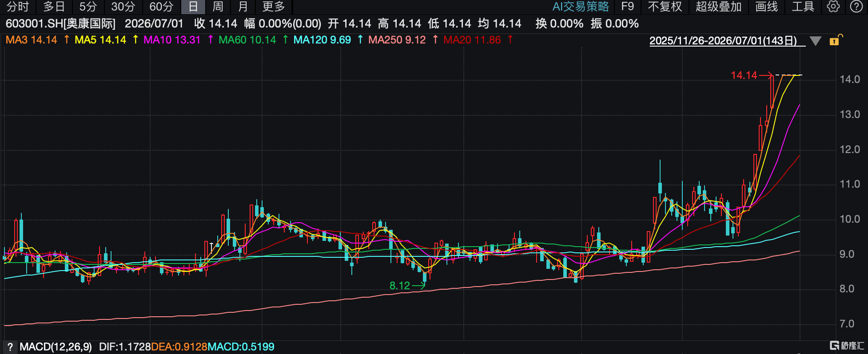This screenshot has width=868, height=354.
Task: Switch to the 周 weekly chart tab
Action: click(218, 7)
